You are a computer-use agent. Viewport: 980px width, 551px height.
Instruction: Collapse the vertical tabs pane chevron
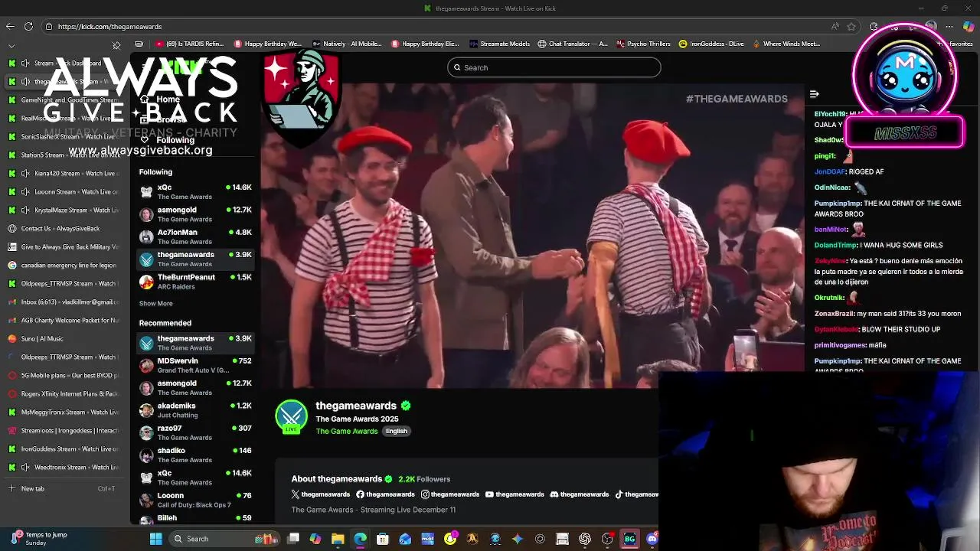11,46
